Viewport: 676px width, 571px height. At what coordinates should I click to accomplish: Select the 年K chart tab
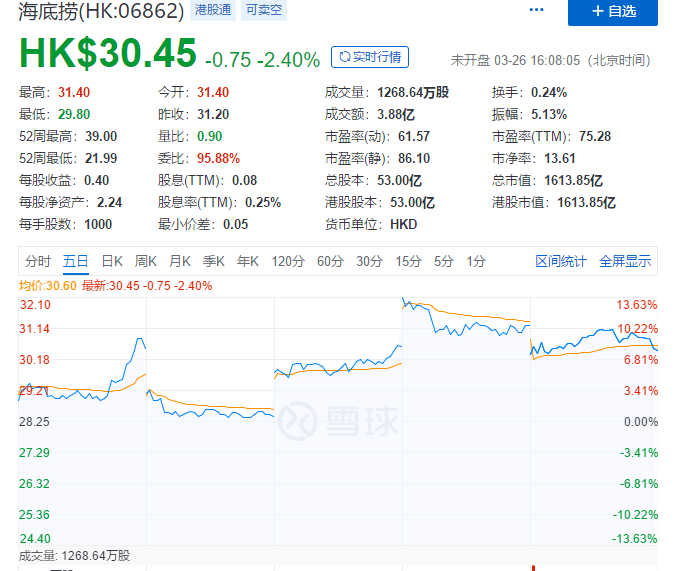(x=248, y=261)
